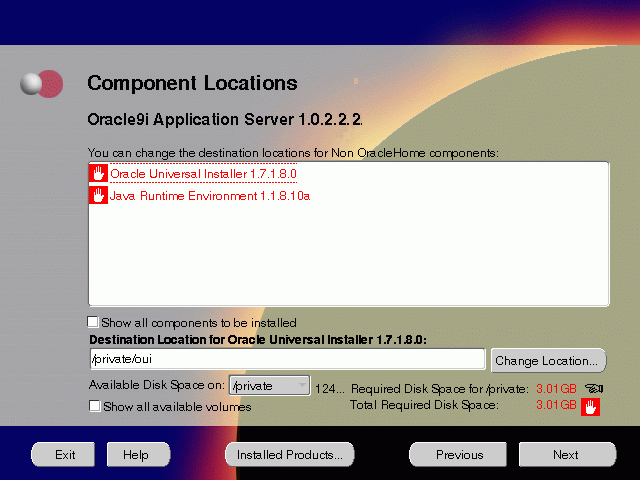Screen dimensions: 640x480
Task: Click the hand icon beside Java Runtime Environment
Action: [x=98, y=196]
